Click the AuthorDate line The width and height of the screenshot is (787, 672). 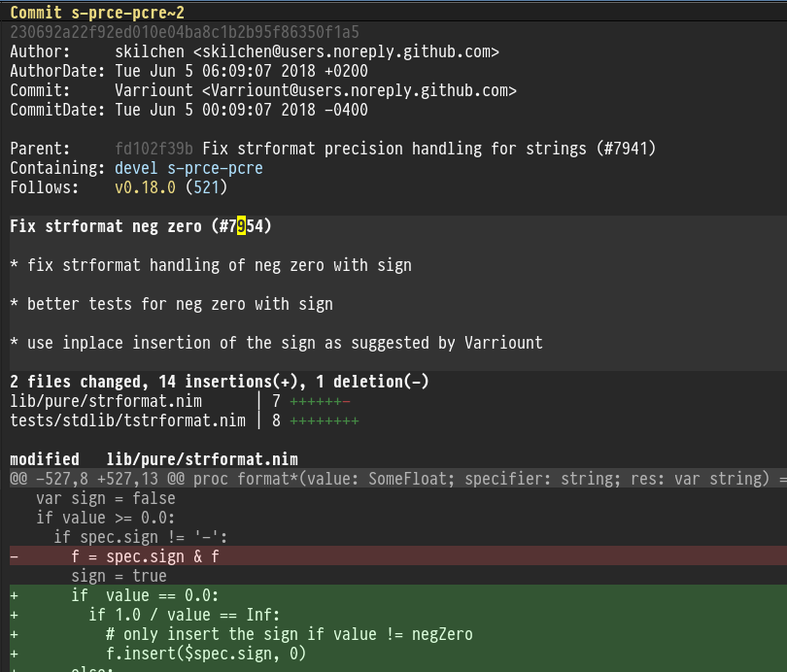point(188,71)
